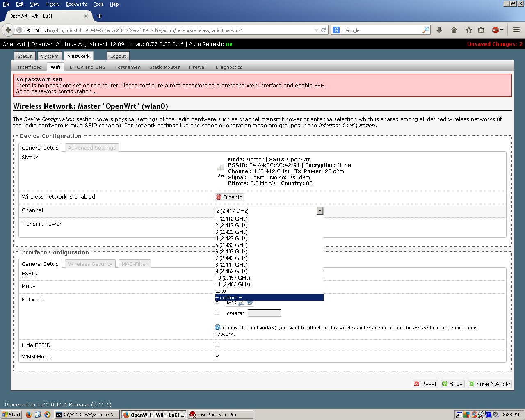Click the Reset button
Viewport: 525px width, 420px height.
coord(425,384)
